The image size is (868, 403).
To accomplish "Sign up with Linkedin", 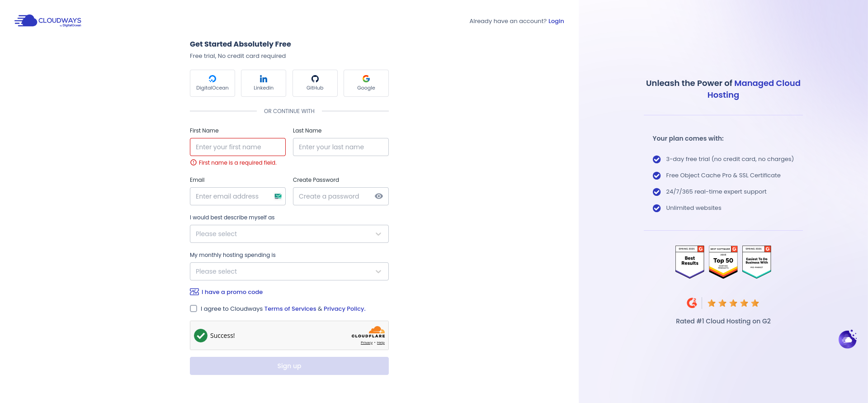I will click(x=264, y=83).
